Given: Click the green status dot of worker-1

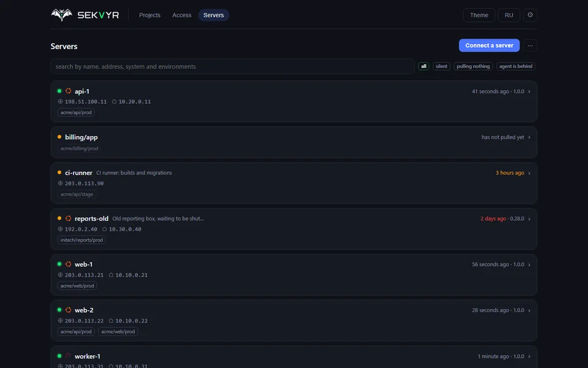Looking at the screenshot, I should pyautogui.click(x=59, y=356).
